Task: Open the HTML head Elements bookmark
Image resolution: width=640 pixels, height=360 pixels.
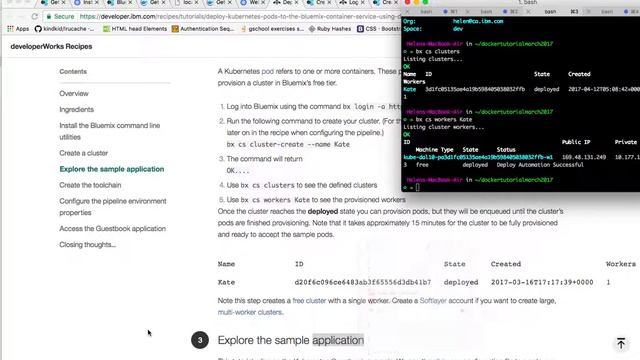Action: coord(135,29)
